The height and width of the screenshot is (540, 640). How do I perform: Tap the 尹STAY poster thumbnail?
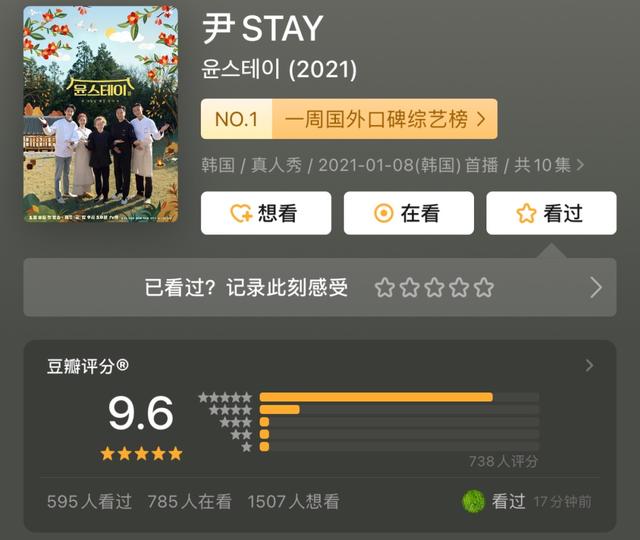tap(101, 114)
